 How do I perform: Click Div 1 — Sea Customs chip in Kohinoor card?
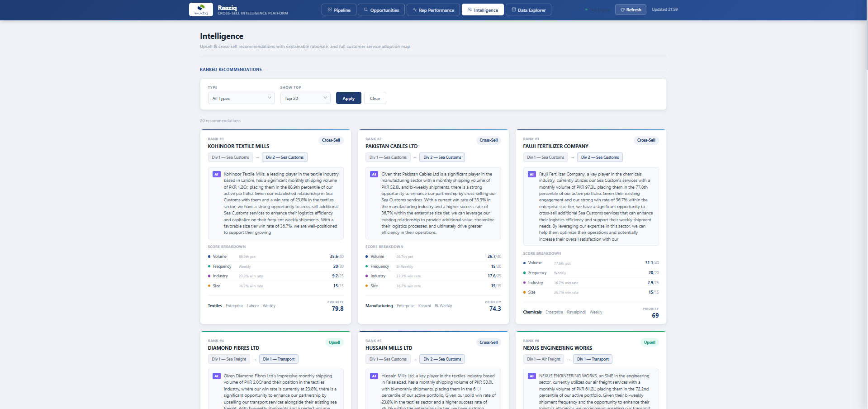pos(230,157)
